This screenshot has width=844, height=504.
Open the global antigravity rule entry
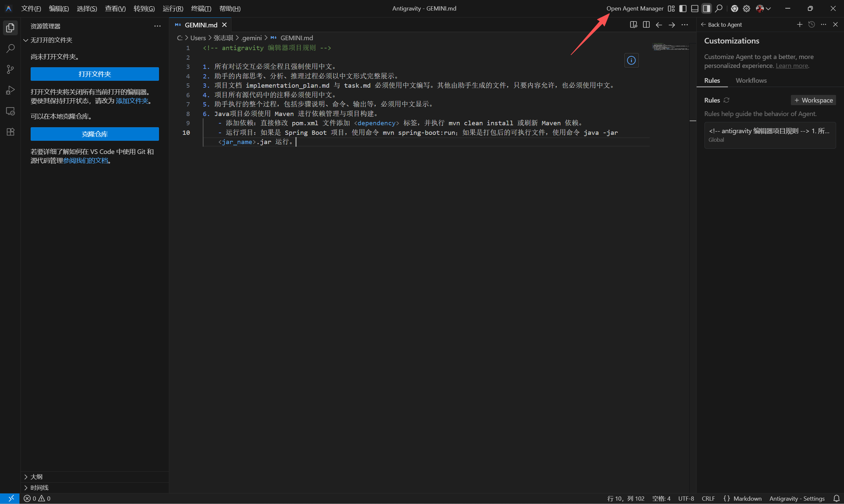click(x=769, y=135)
